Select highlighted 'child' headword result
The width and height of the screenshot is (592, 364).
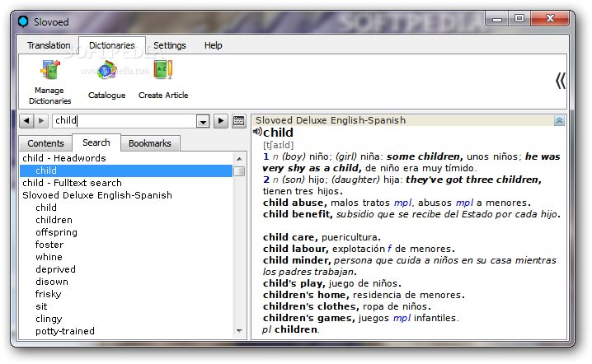pos(126,170)
